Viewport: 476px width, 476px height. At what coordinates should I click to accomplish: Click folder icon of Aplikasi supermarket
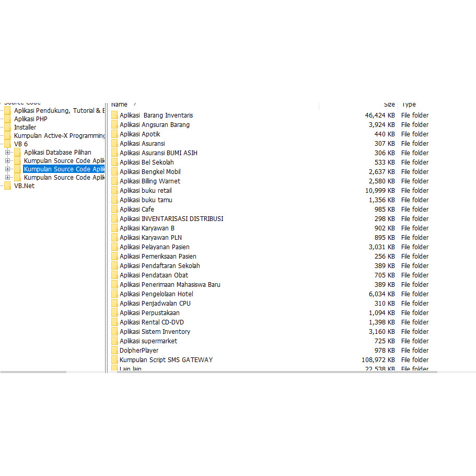[x=114, y=341]
